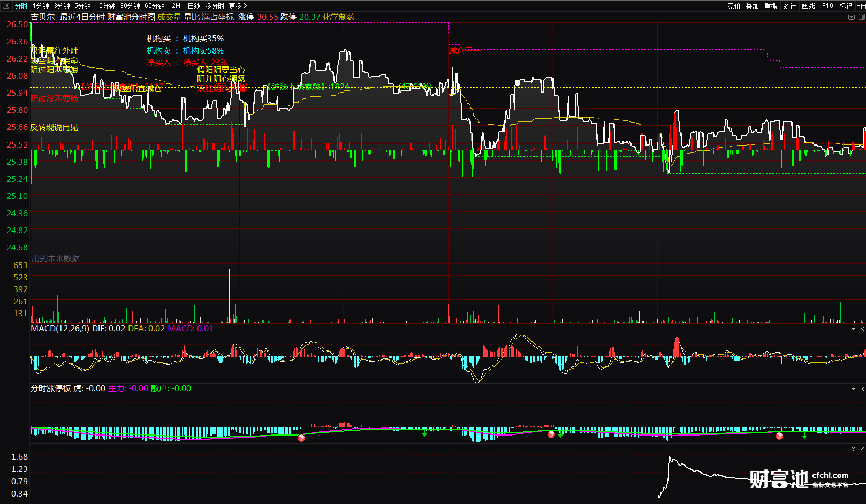The image size is (866, 504).
Task: Close the 分时涨停板 indicator panel
Action: pos(862,389)
